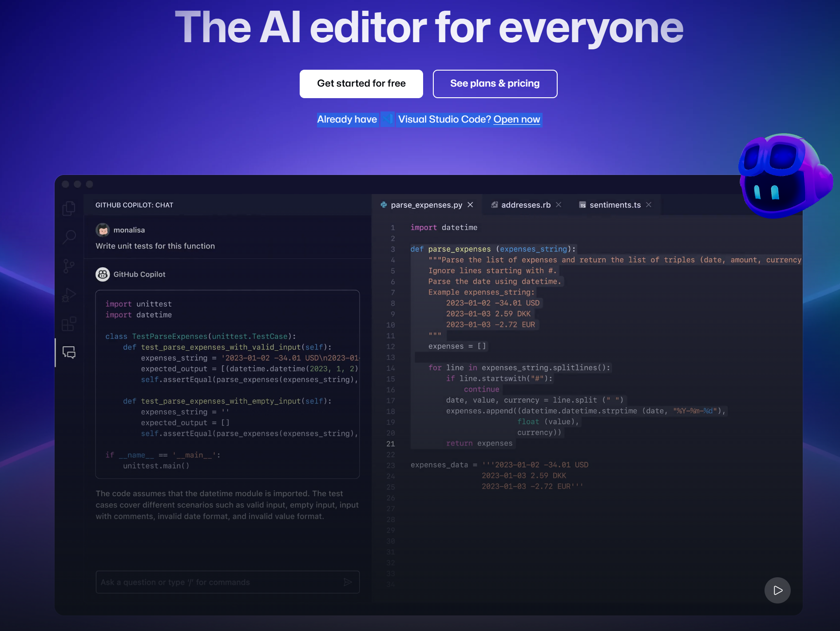Screen dimensions: 840x631
Task: Click 'float (value),' on line 19
Action: (548, 422)
